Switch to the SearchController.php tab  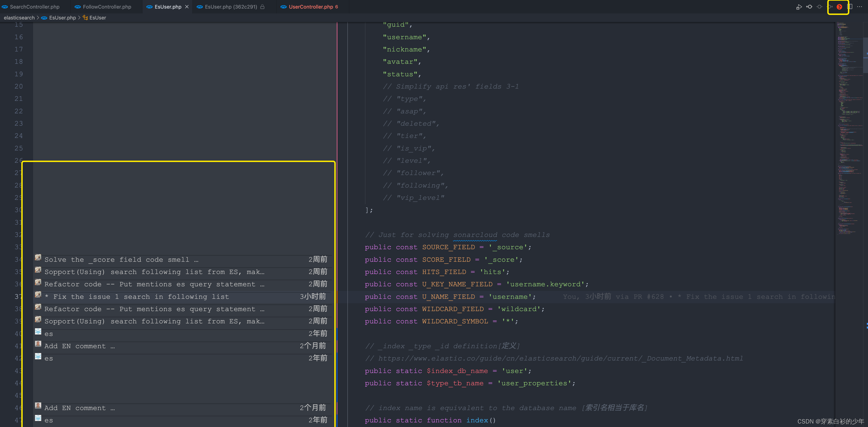(34, 7)
